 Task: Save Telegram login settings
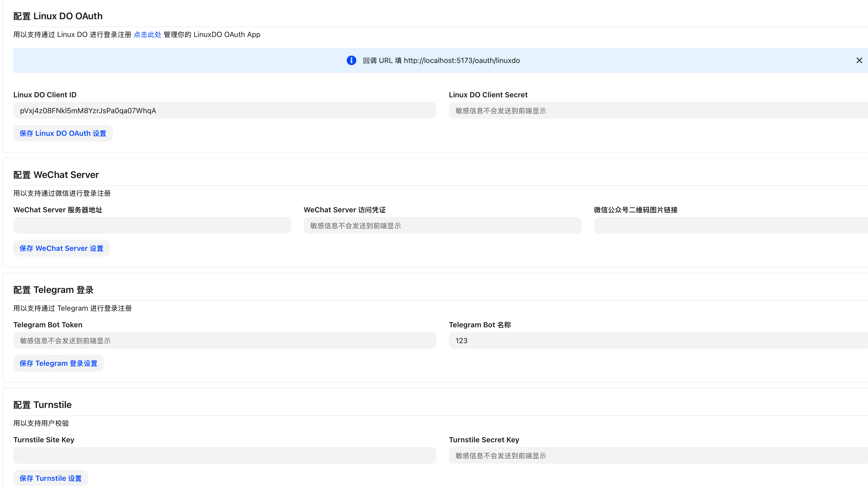pyautogui.click(x=58, y=363)
